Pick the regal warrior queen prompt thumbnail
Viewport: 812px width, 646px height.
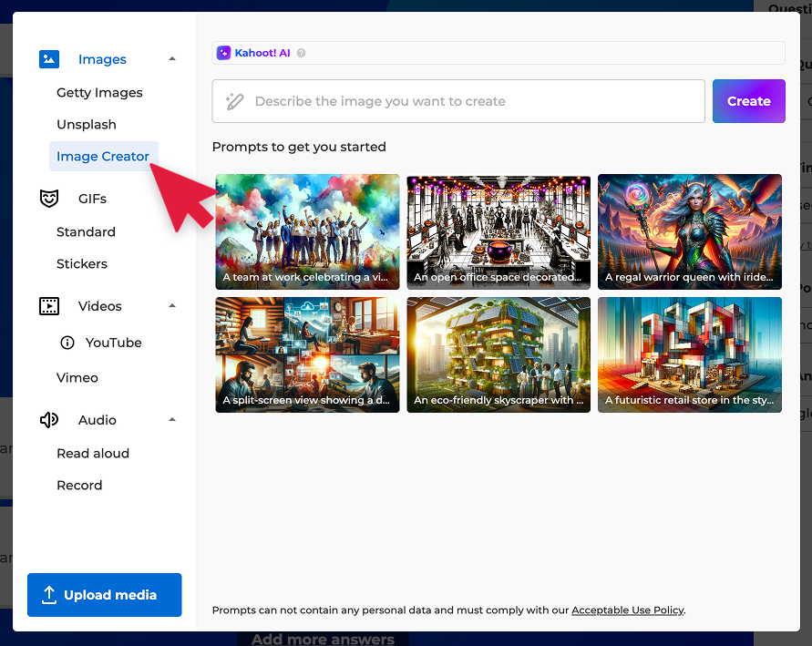(x=690, y=231)
